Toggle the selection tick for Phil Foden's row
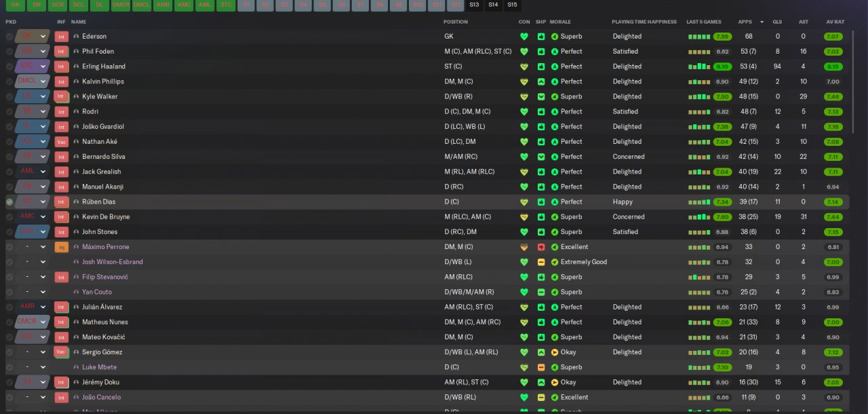The width and height of the screenshot is (868, 414). coord(9,52)
